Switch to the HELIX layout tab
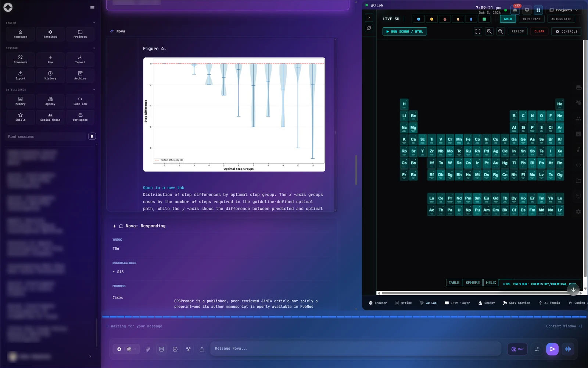The width and height of the screenshot is (588, 368). coord(491,283)
